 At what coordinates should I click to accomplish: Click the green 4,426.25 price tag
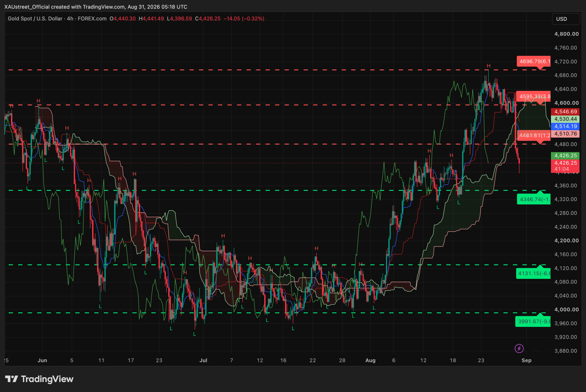[565, 155]
